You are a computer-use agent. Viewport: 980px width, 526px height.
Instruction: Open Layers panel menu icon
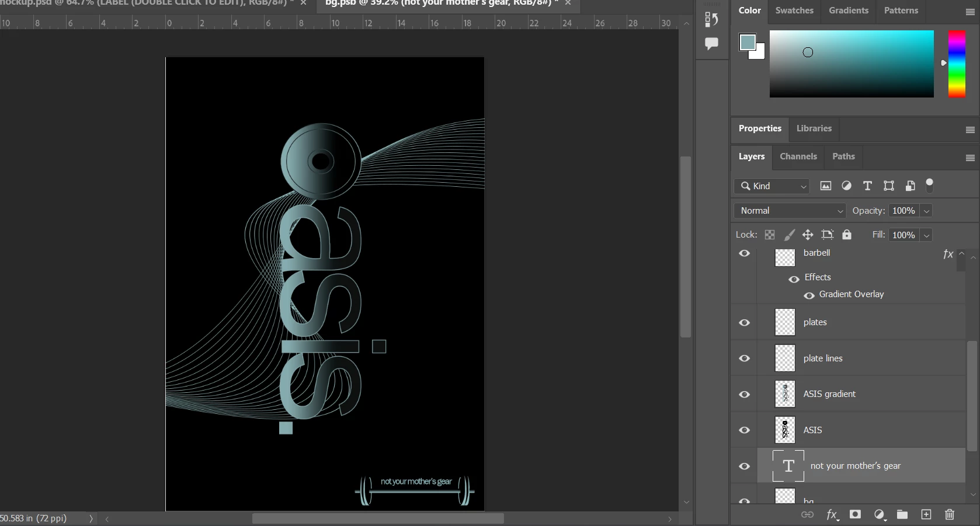click(970, 158)
